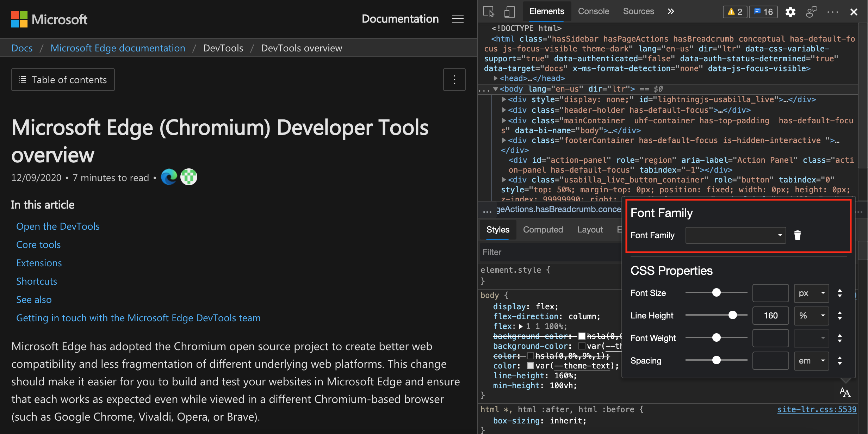Click the Open the DevTools article link
Viewport: 868px width, 434px height.
click(x=58, y=226)
